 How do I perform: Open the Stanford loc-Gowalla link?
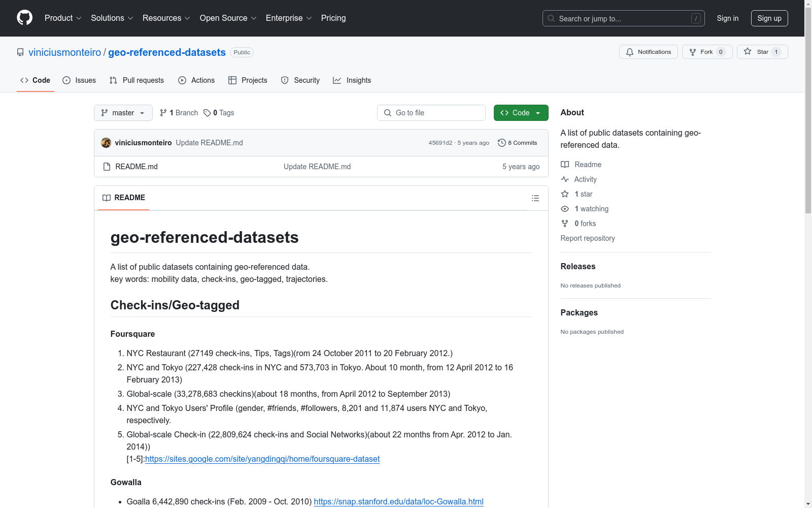pos(399,502)
